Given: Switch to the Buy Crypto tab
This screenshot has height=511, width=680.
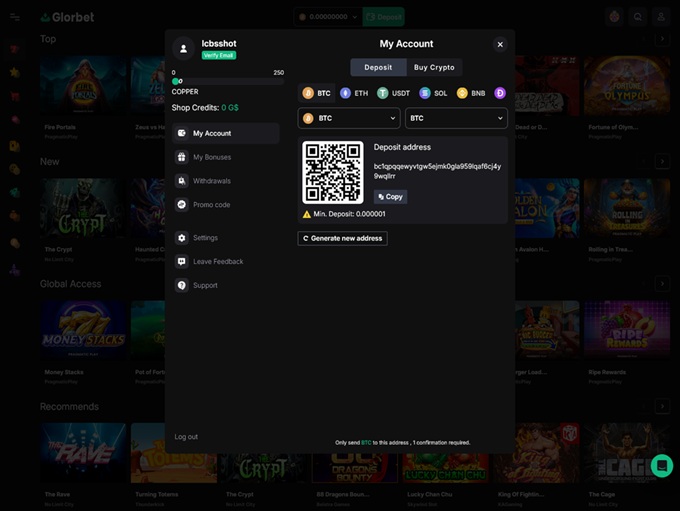Looking at the screenshot, I should pos(434,67).
